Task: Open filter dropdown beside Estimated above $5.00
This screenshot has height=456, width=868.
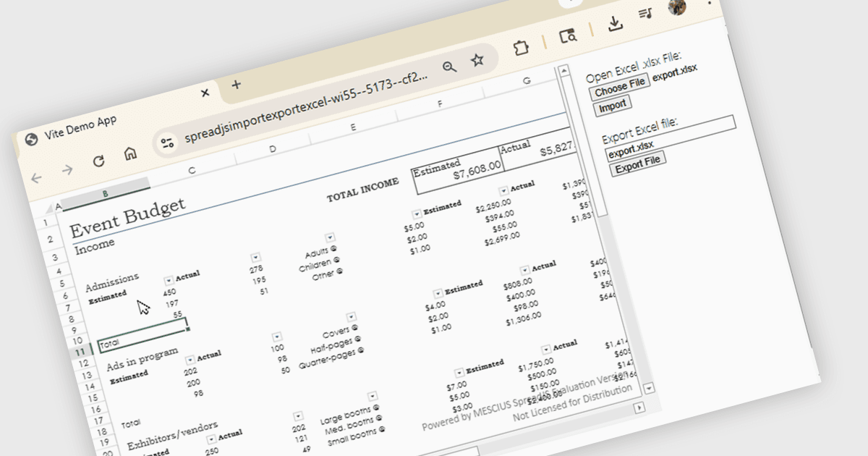Action: pyautogui.click(x=417, y=214)
